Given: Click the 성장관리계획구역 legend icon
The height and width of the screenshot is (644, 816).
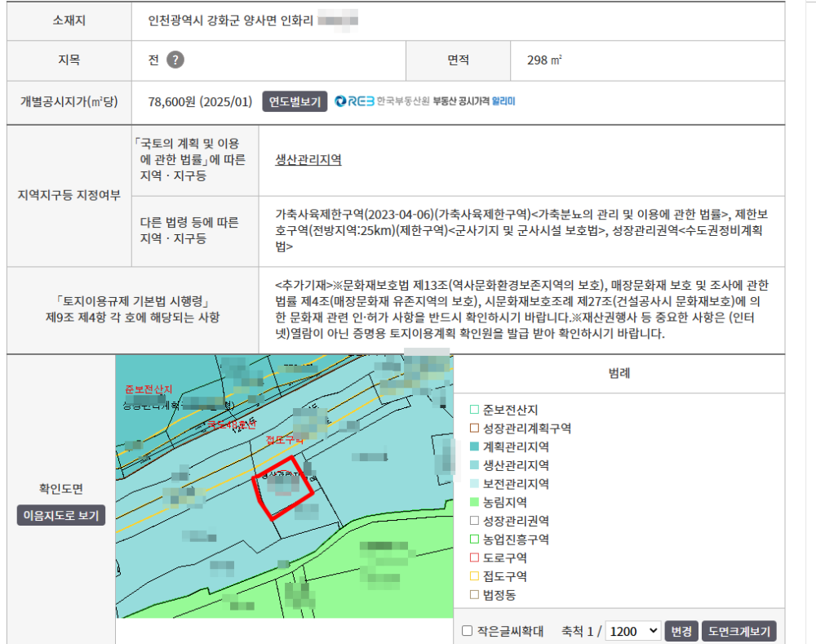Looking at the screenshot, I should 473,429.
